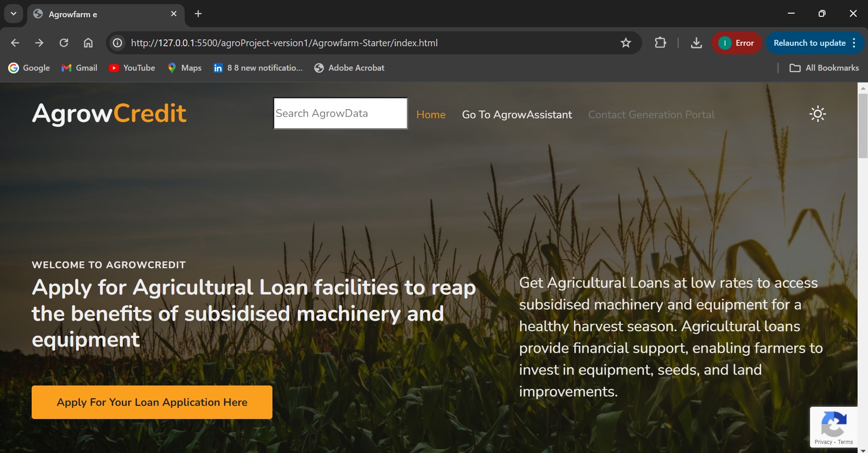Open Chrome menu three-dots beside Relaunch
The height and width of the screenshot is (453, 868).
point(854,43)
